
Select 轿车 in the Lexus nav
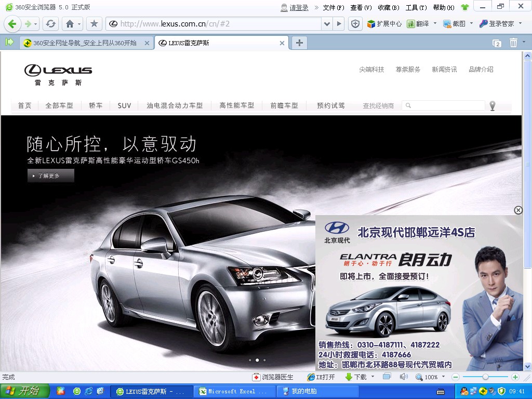(x=96, y=105)
